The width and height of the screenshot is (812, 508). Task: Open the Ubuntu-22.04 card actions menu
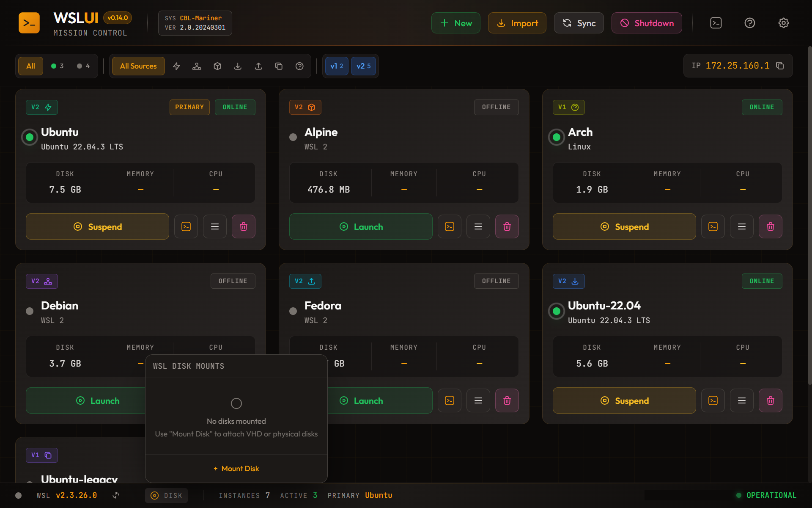(741, 400)
